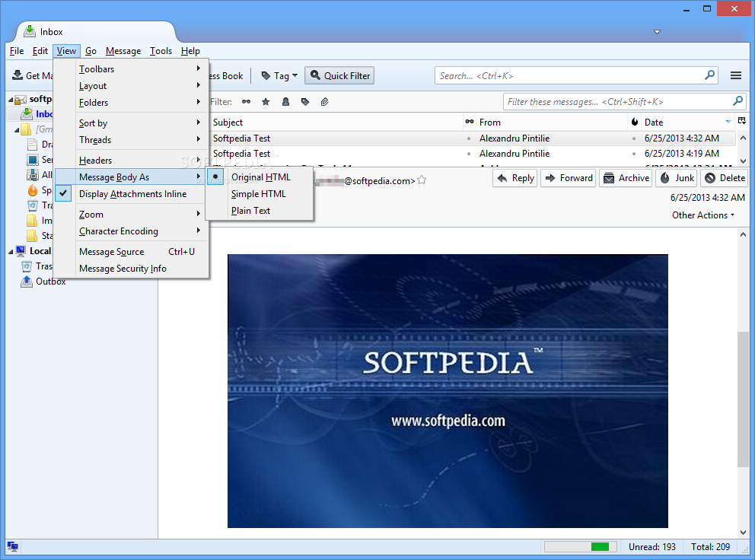This screenshot has height=560, width=755.
Task: Open the application hamburger menu
Action: click(736, 75)
